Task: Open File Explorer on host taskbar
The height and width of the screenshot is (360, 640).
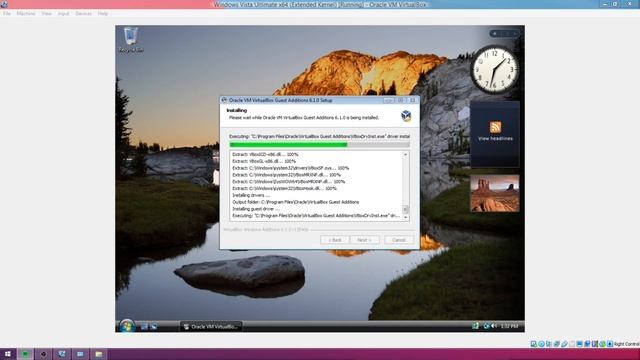Action: tap(98, 354)
